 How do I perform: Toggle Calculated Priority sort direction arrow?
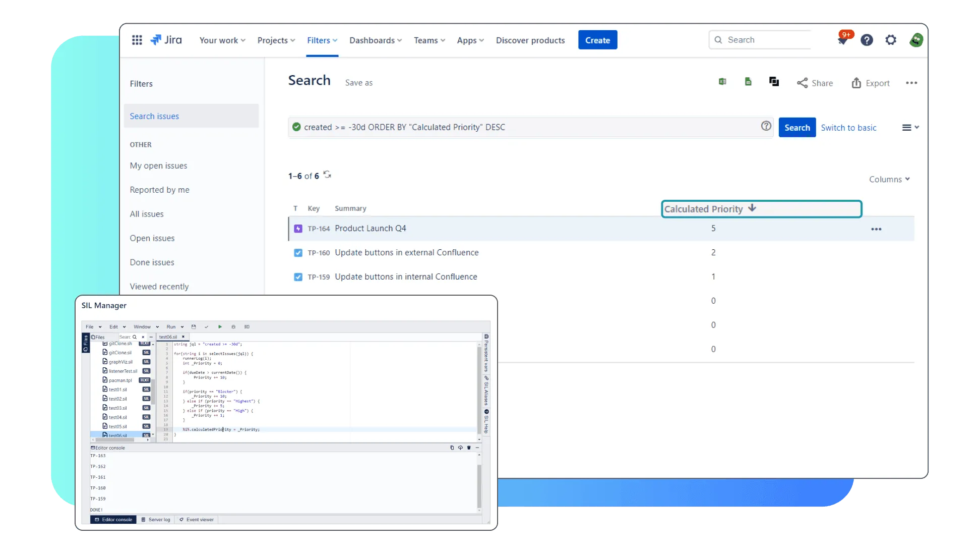point(752,208)
